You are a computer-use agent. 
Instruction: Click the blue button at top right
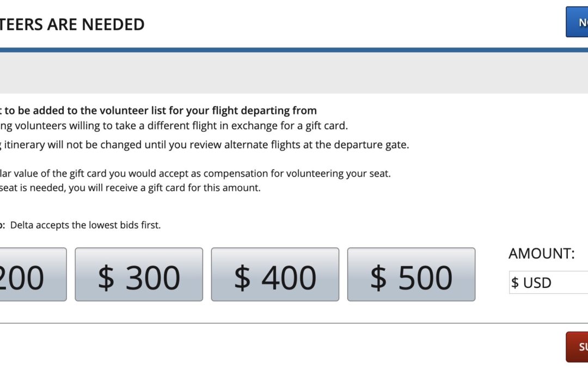click(x=577, y=22)
